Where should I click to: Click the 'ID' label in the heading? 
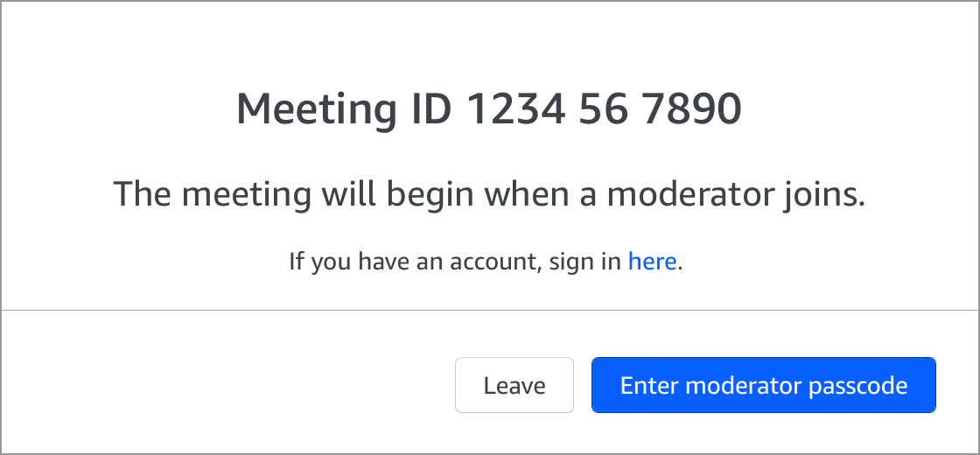coord(430,109)
